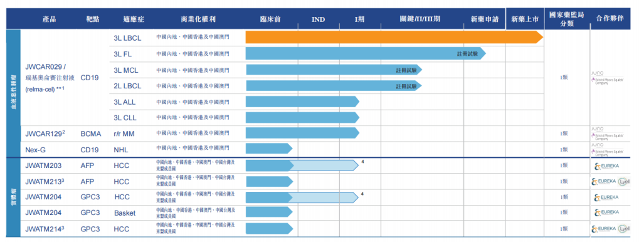
Task: Click the Eureka logo in JWATM204 Basket row
Action: (606, 213)
